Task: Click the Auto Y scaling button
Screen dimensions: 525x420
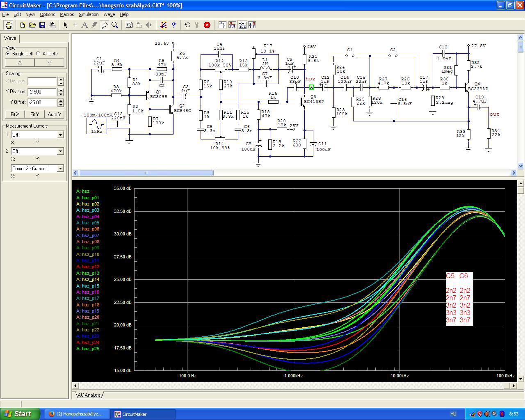Action: 55,114
